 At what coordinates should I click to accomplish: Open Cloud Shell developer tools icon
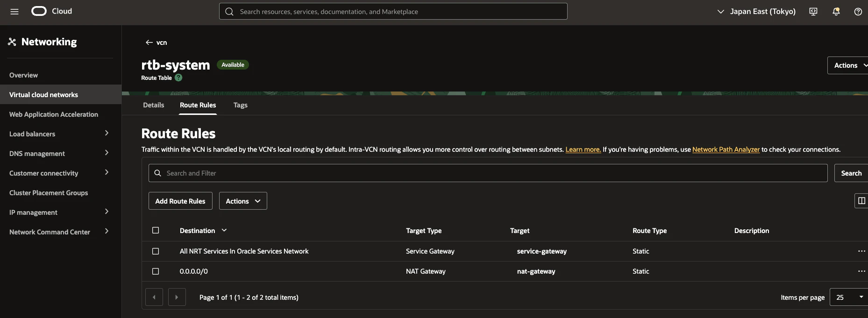pos(813,12)
